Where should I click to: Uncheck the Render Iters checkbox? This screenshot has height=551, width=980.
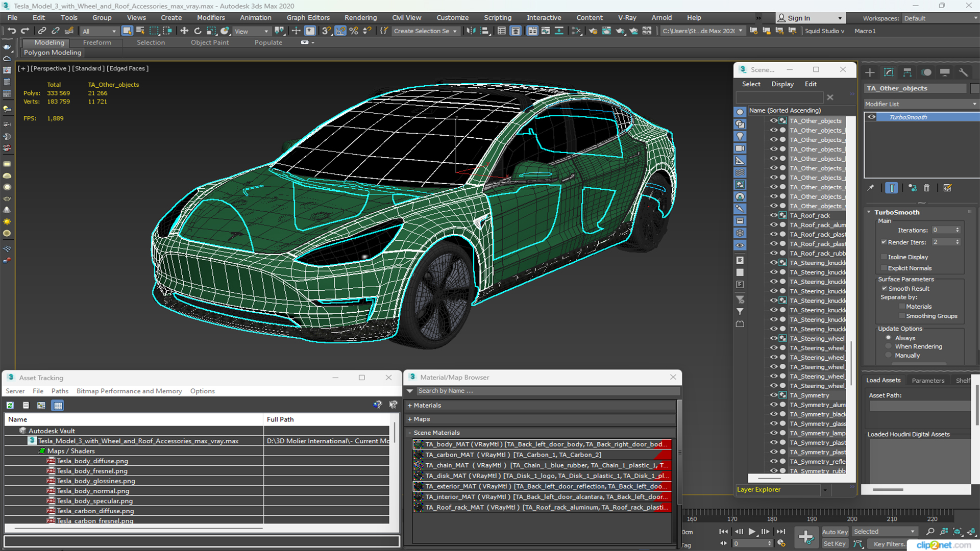[x=884, y=242]
